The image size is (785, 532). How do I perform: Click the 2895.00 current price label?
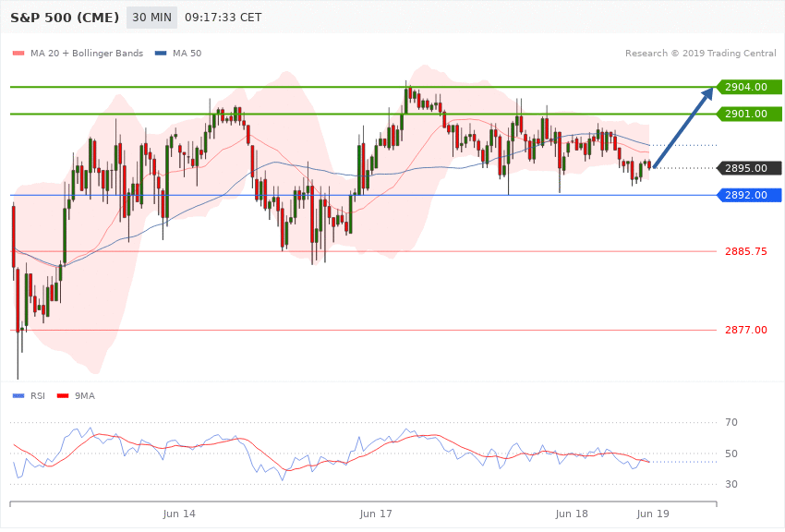point(749,168)
